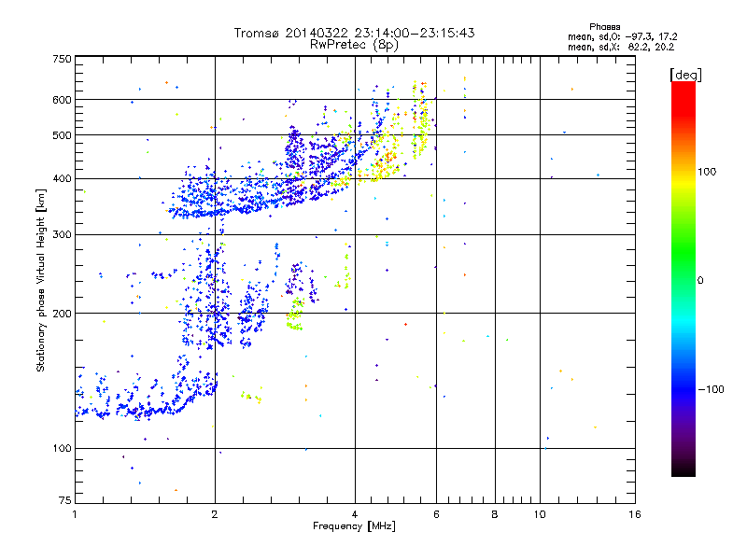Viewport: 747px width, 560px height.
Task: Click the x-axis label "4"
Action: pyautogui.click(x=355, y=514)
